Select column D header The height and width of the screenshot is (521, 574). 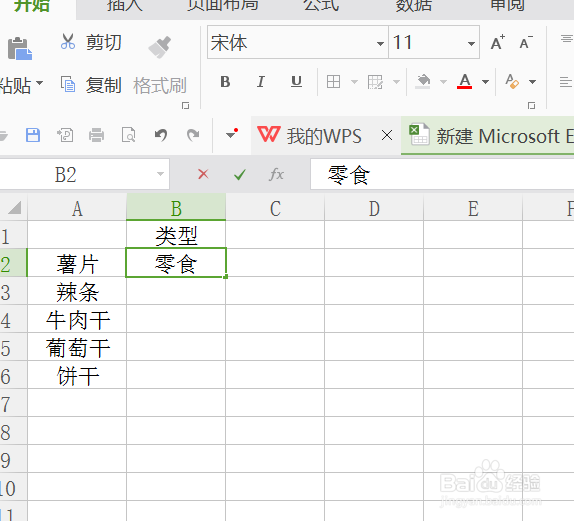click(374, 208)
